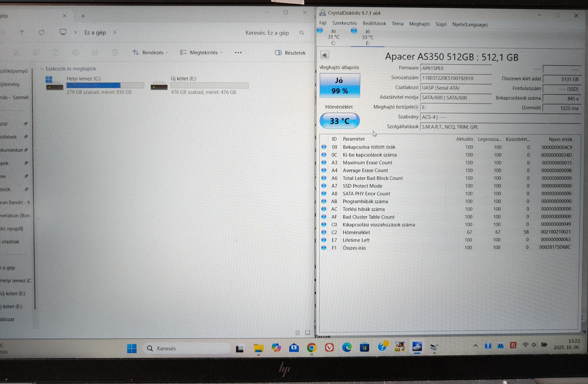This screenshot has height=384, width=588.
Task: Click the Firmware field AP615PE0
Action: [x=456, y=68]
